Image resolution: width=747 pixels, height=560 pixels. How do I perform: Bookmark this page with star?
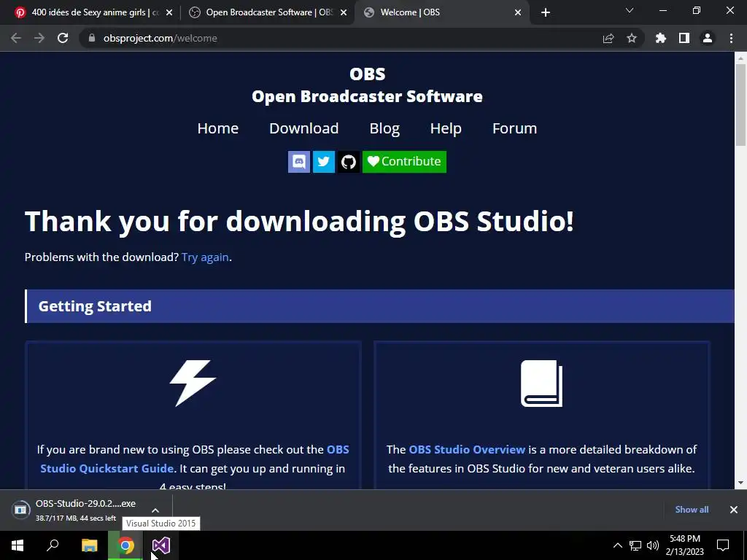[x=632, y=38]
